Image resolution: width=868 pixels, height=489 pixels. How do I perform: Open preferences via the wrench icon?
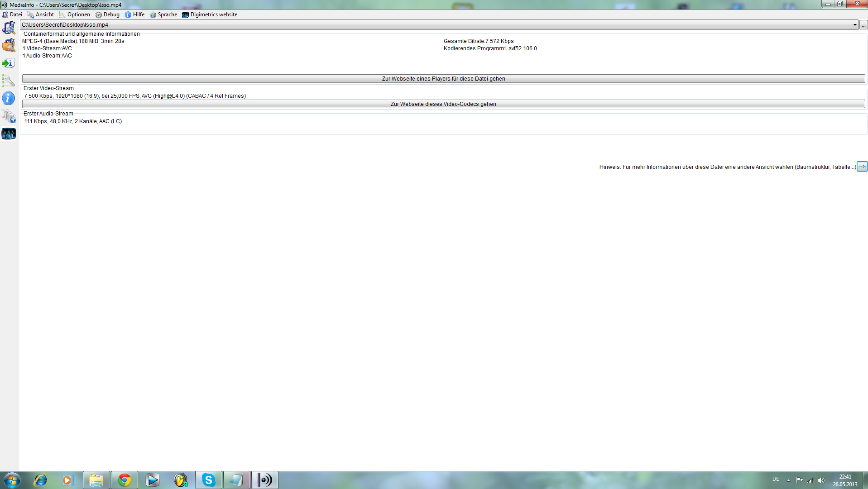9,81
